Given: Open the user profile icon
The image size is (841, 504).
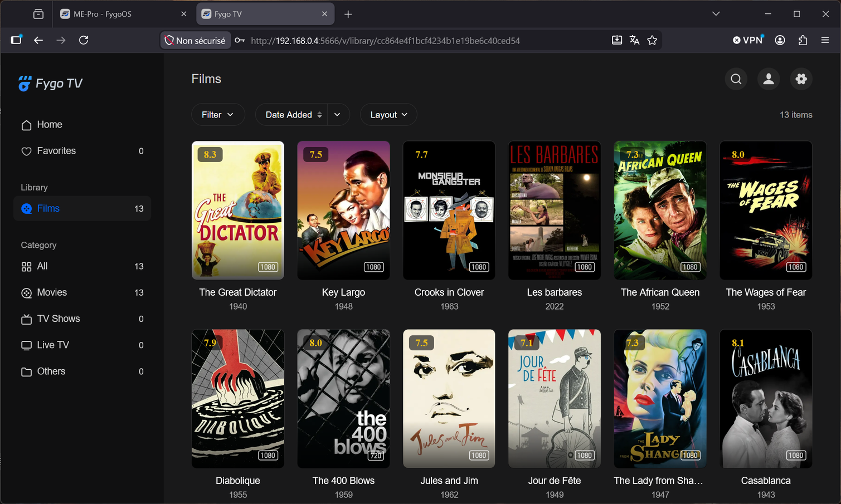Looking at the screenshot, I should click(x=769, y=79).
